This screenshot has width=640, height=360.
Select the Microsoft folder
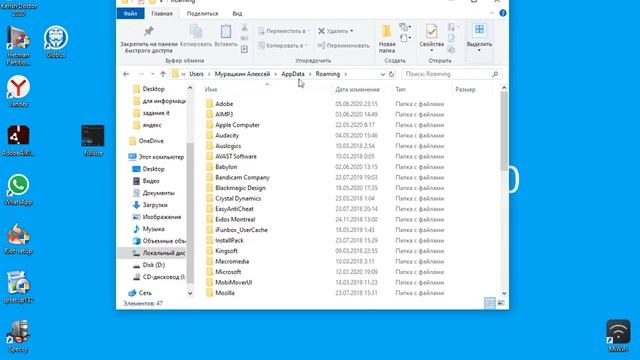tap(228, 272)
